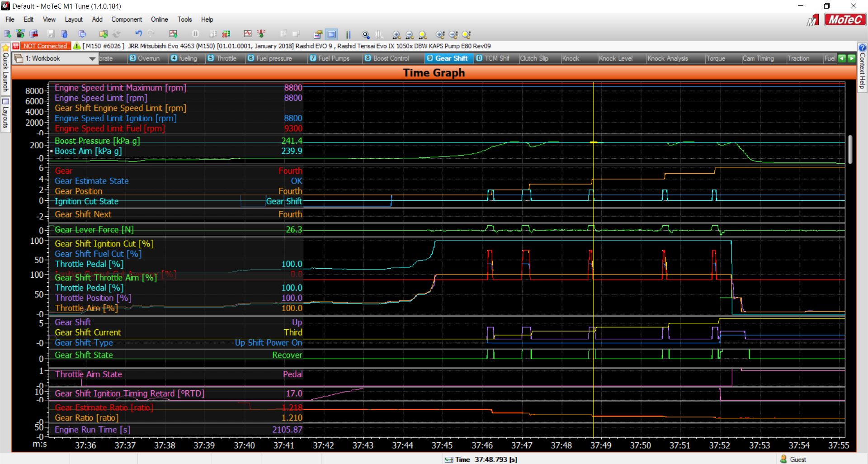
Task: Click the magnifier zoom tool icon
Action: coord(366,34)
